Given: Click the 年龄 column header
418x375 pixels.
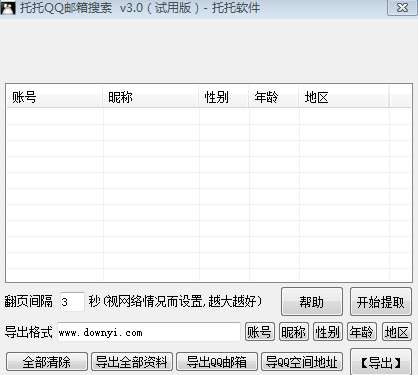Looking at the screenshot, I should (x=273, y=98).
